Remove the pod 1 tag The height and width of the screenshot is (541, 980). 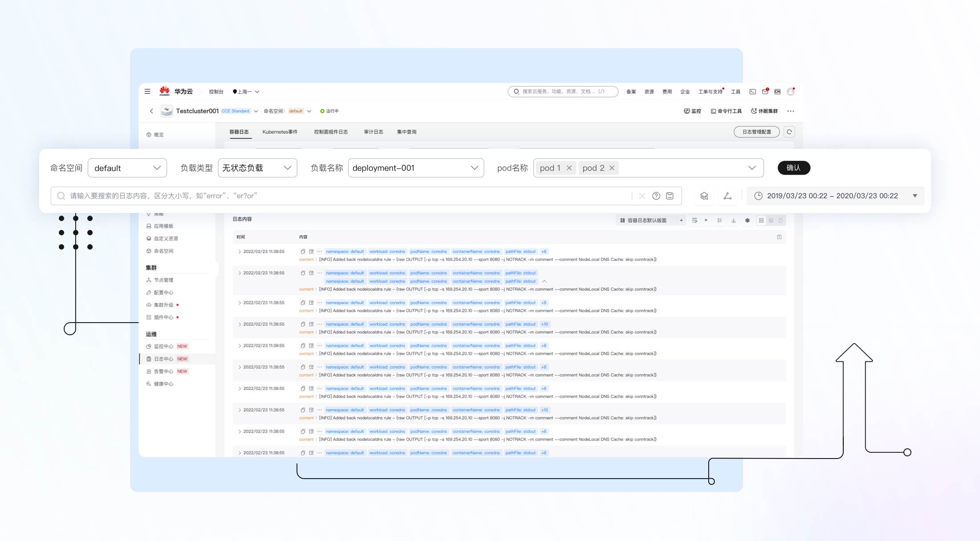[569, 168]
